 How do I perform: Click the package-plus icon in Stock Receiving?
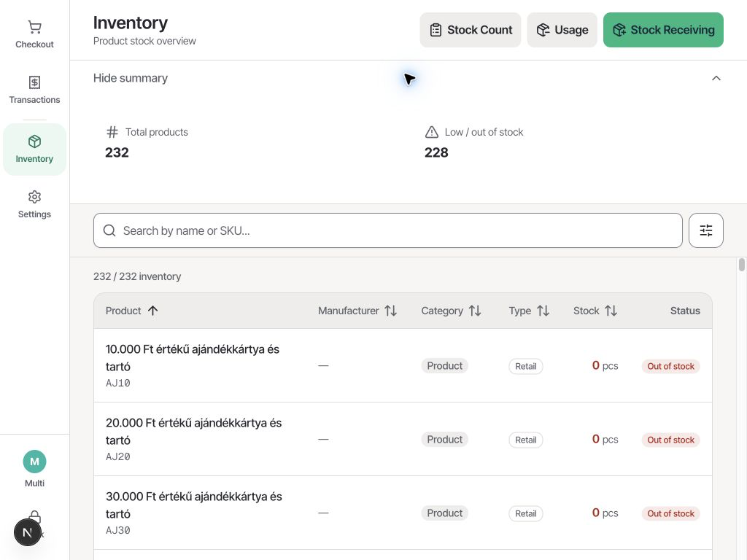619,30
